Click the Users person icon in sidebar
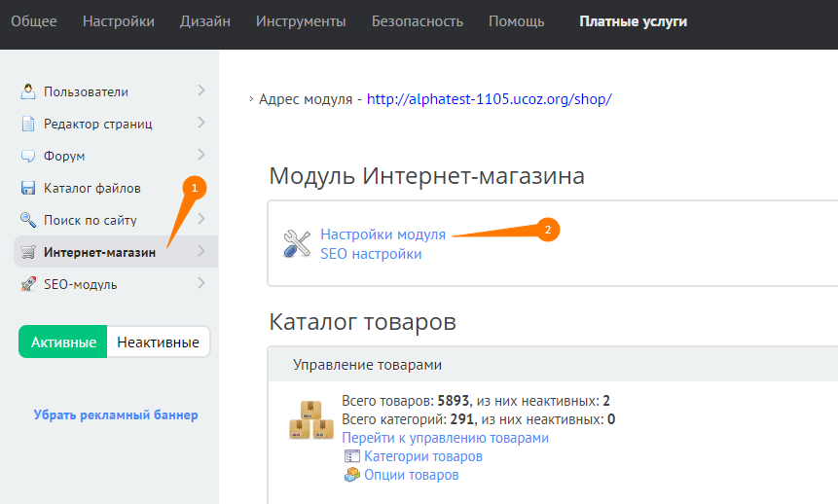Viewport: 838px width, 504px height. point(28,91)
